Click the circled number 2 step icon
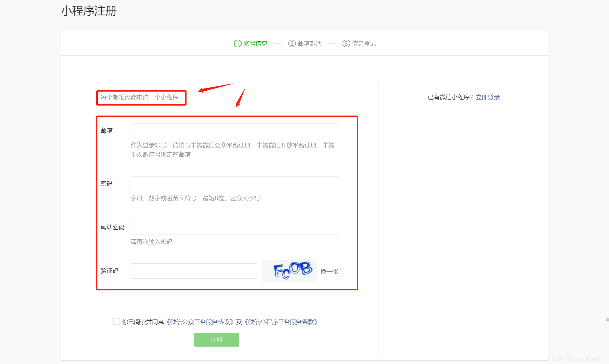 click(292, 43)
